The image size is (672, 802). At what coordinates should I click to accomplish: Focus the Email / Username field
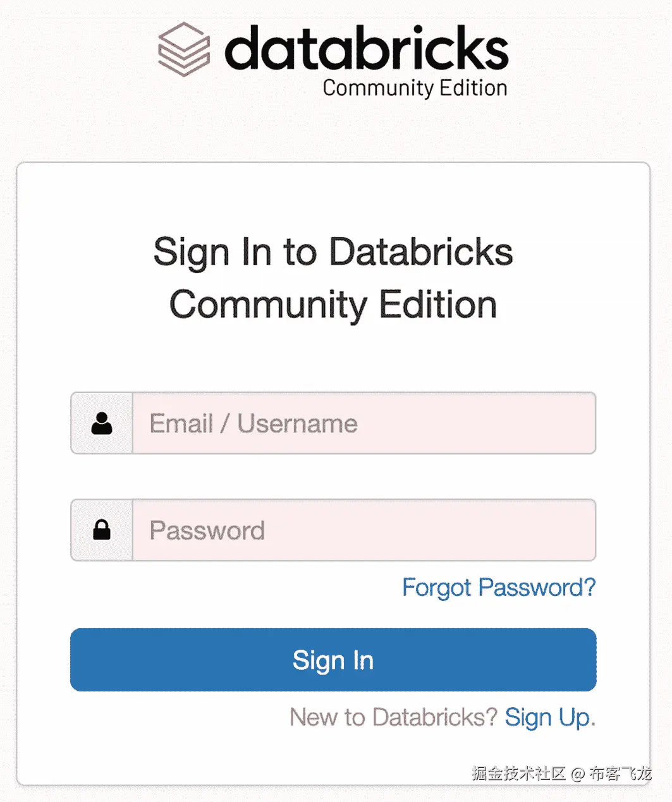363,423
